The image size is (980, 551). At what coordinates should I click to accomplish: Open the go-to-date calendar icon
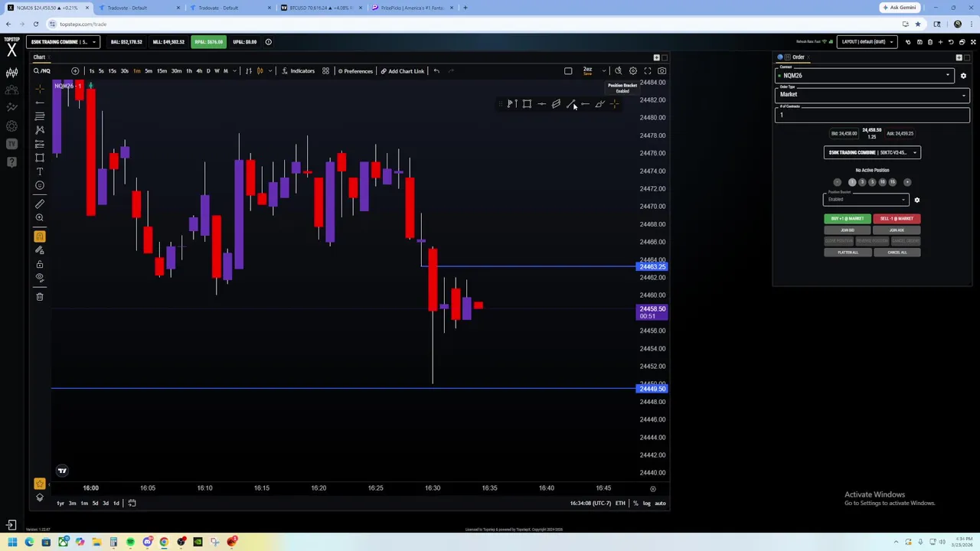tap(132, 503)
